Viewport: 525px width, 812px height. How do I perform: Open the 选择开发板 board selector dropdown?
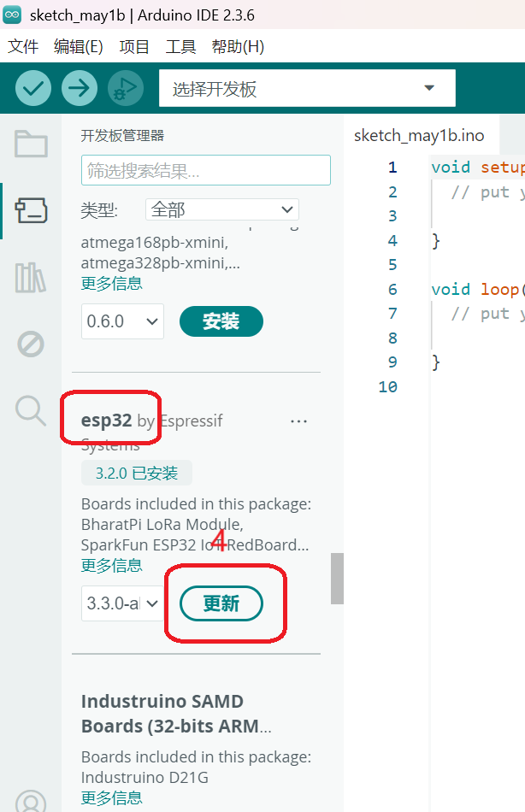coord(307,88)
